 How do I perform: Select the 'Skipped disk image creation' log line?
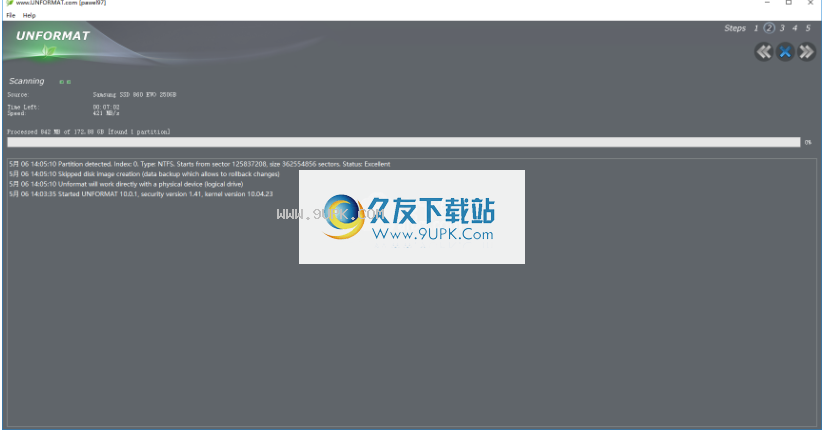pos(144,174)
